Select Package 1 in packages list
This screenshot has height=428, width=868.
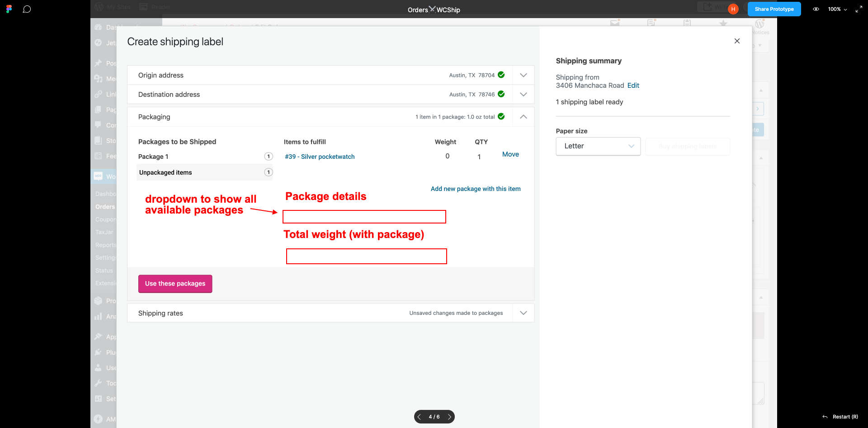[x=205, y=157]
